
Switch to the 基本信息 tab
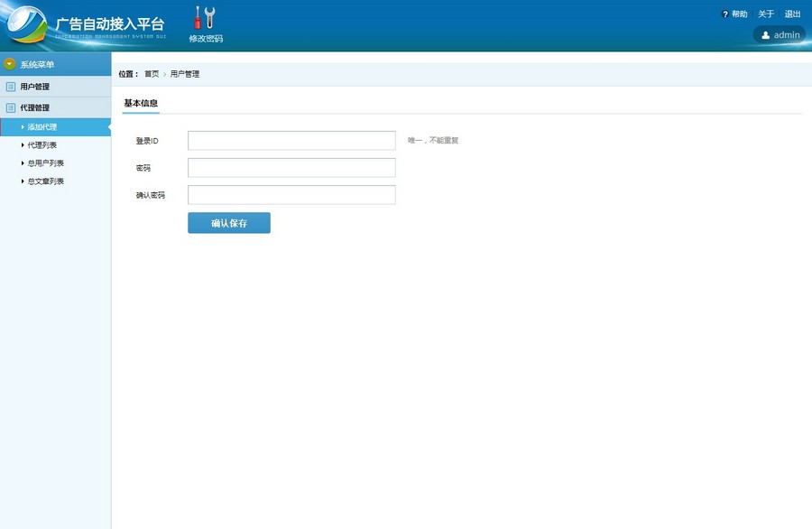pyautogui.click(x=141, y=104)
